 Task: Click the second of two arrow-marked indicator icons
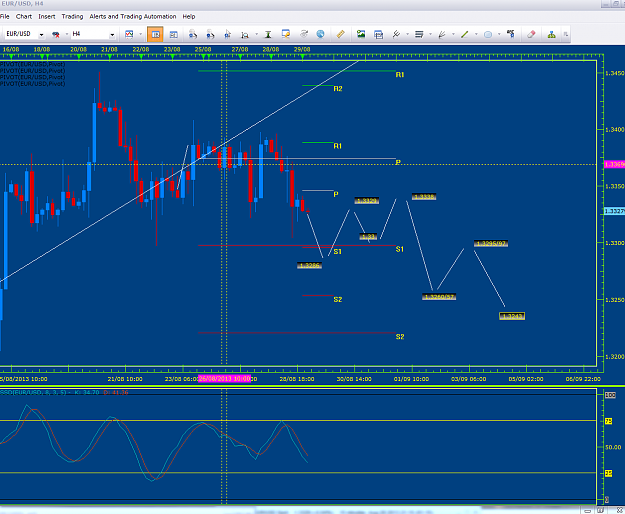(x=210, y=35)
